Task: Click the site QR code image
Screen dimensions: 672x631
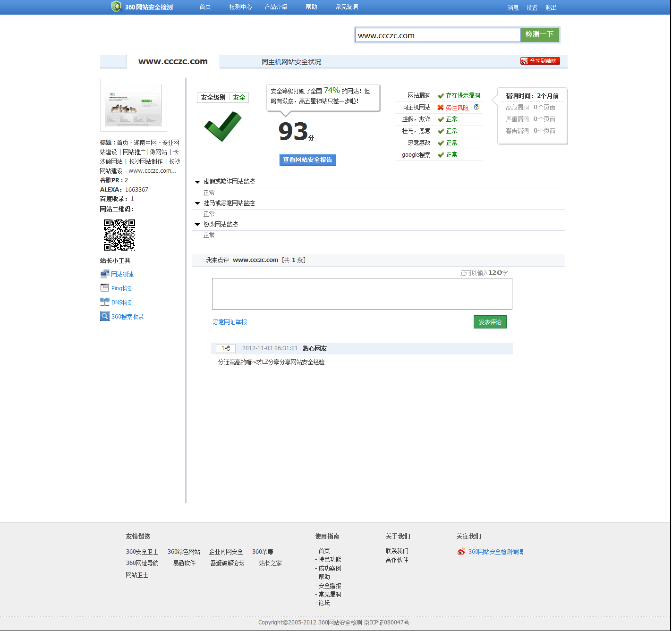Action: [x=119, y=235]
